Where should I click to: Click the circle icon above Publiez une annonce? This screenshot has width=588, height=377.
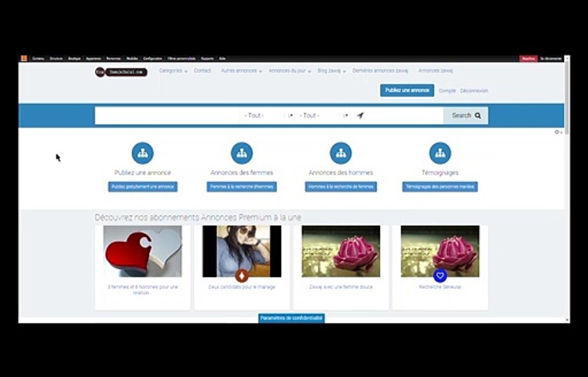pyautogui.click(x=142, y=153)
